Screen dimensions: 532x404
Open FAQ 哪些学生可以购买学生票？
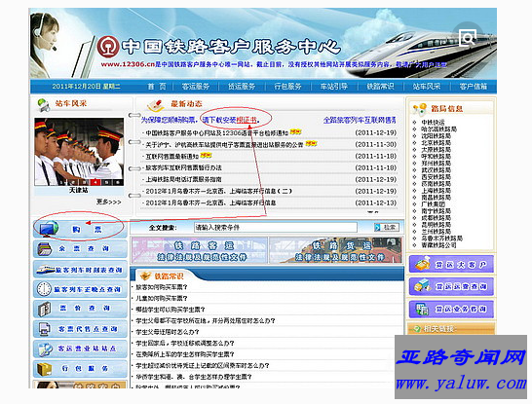[x=171, y=310]
